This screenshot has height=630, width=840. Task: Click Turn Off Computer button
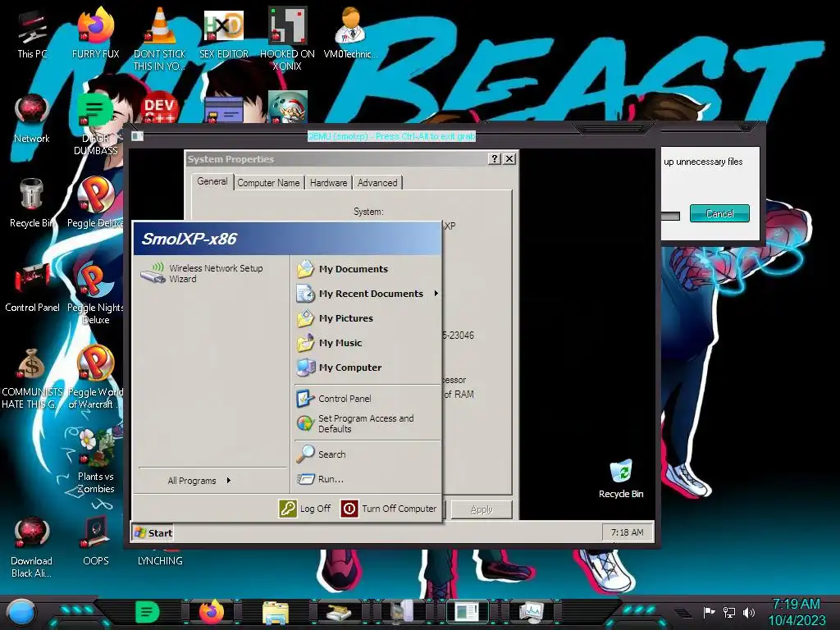[x=389, y=509]
